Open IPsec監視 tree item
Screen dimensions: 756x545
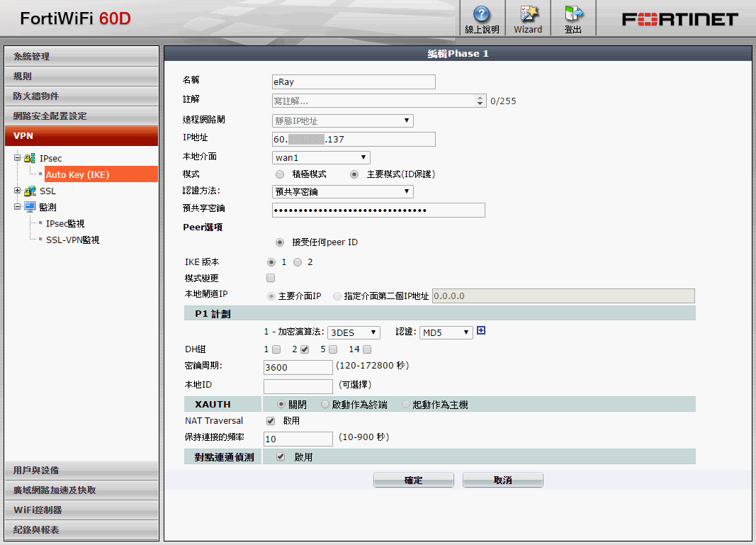[x=65, y=223]
